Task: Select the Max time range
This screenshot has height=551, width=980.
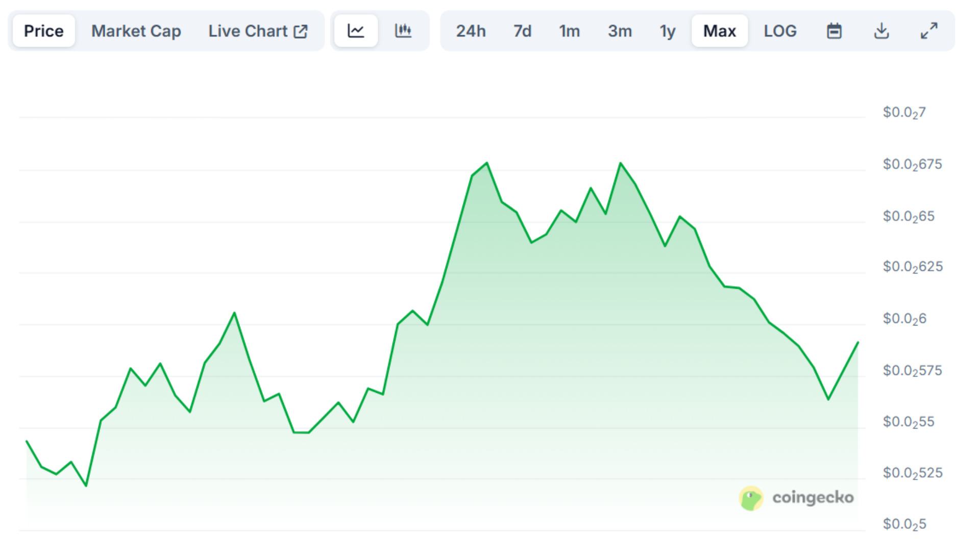Action: 719,31
